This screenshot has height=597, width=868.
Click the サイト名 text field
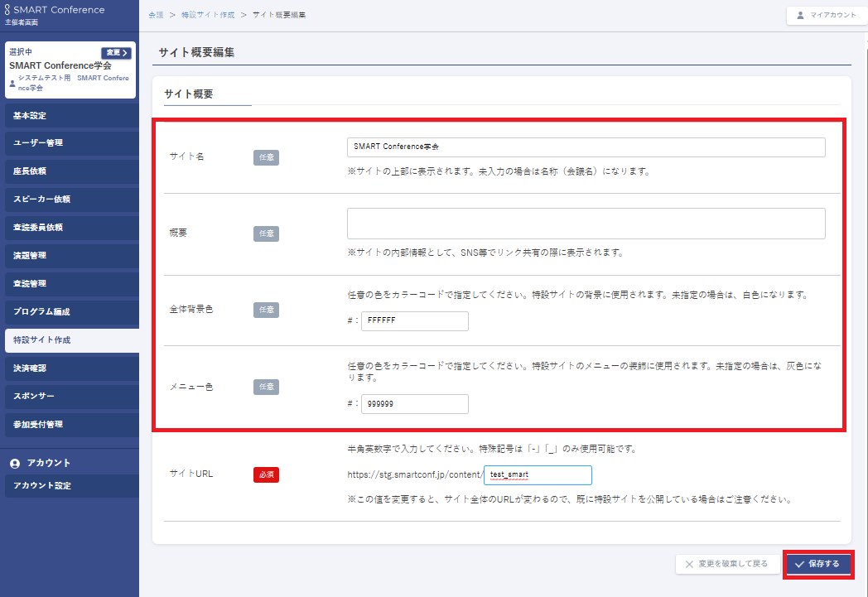click(x=586, y=147)
